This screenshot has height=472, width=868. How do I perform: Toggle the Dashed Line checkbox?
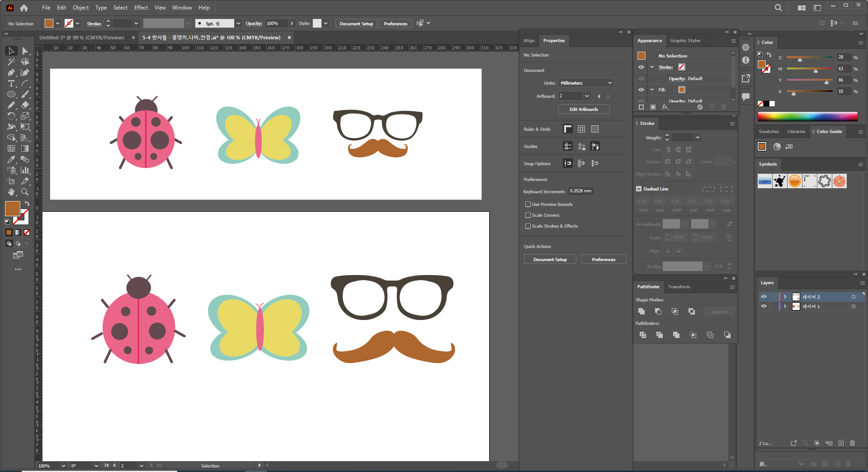[639, 189]
